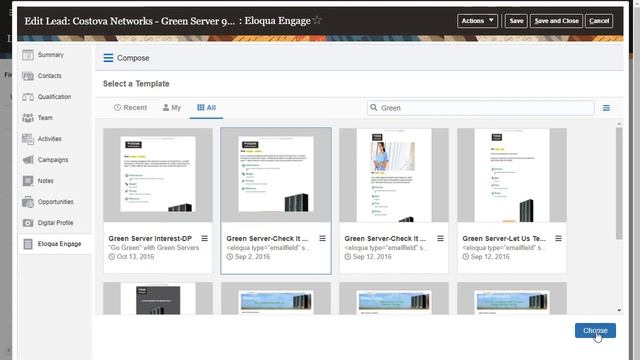Open the Qualification section icon
Screen dimensions: 640x360
tap(28, 97)
